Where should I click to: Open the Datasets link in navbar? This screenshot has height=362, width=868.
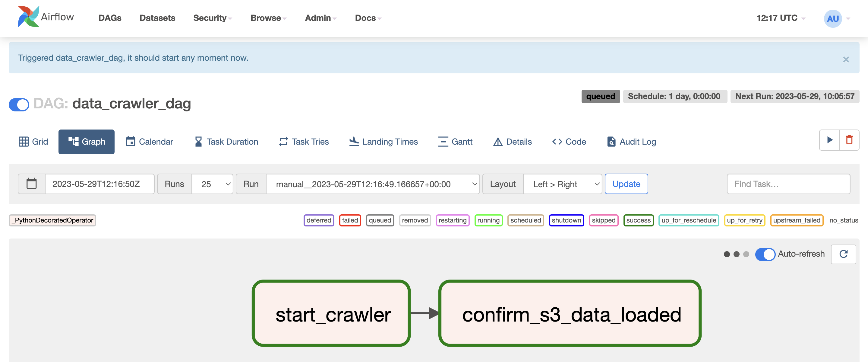157,18
